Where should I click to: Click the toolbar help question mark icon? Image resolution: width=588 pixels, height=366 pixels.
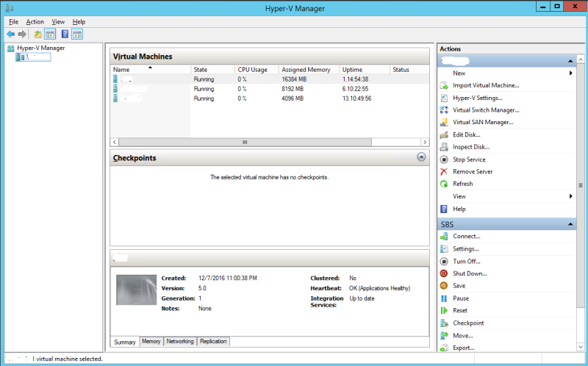point(65,34)
